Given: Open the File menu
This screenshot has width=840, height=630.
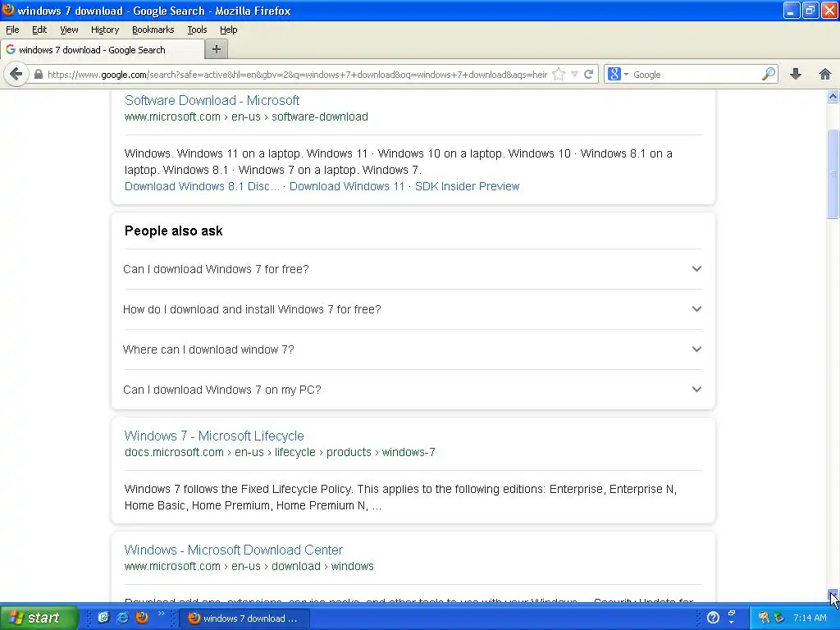Looking at the screenshot, I should [x=12, y=30].
